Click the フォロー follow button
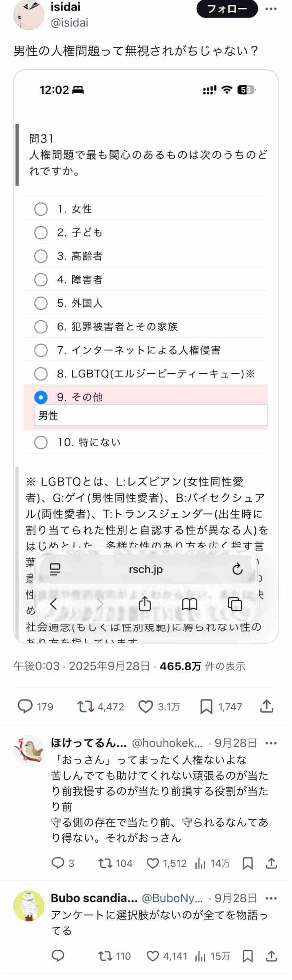Viewport: 292px width, 980px height. point(227,9)
